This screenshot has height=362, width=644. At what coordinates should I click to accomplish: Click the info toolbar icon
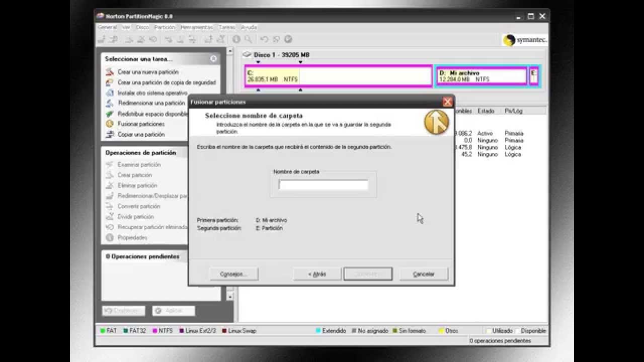236,39
